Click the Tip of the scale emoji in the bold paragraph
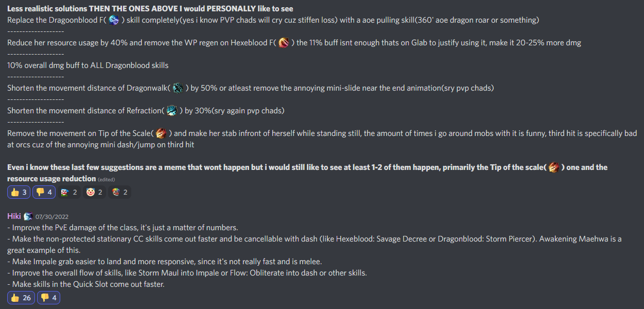644x309 pixels. (554, 167)
